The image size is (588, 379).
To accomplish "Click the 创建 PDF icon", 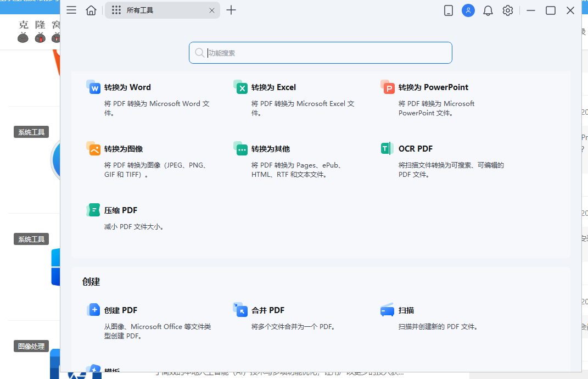I will 93,310.
